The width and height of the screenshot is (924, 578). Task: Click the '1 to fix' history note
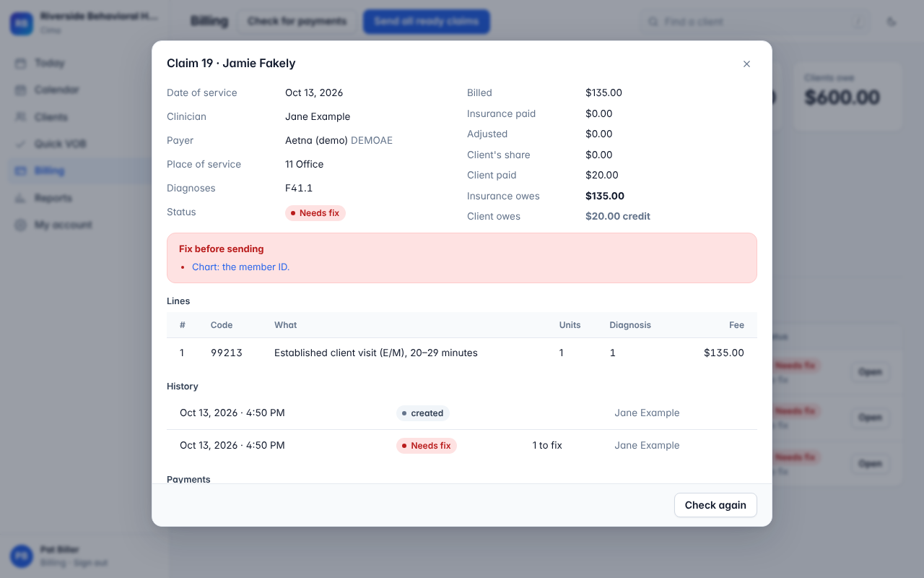547,445
